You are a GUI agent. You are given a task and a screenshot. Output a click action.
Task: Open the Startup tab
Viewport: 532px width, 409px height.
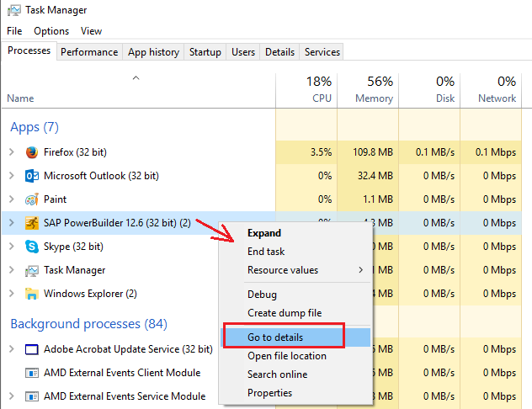[205, 52]
